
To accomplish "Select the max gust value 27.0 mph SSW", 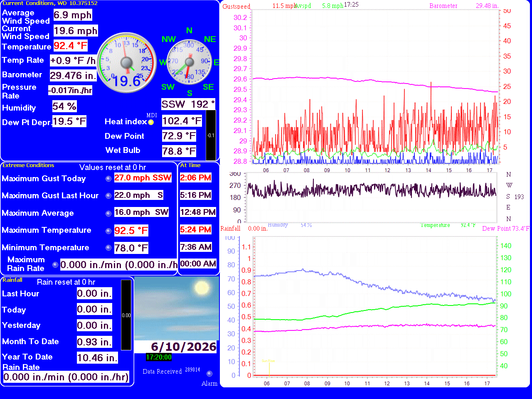I will [x=143, y=177].
